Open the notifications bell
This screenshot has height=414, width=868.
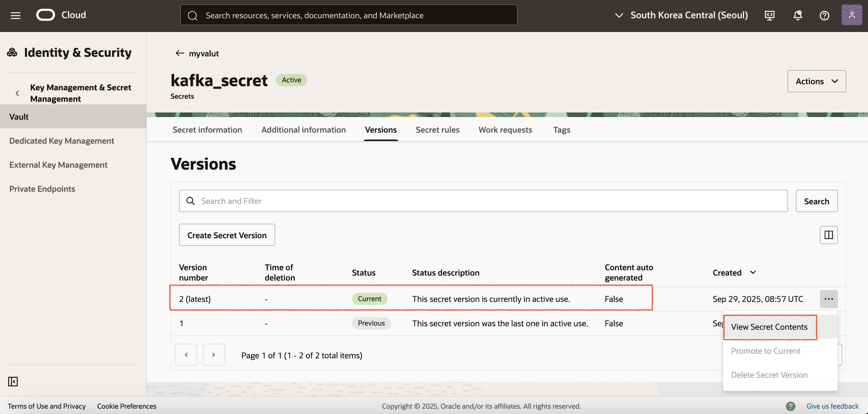(798, 15)
